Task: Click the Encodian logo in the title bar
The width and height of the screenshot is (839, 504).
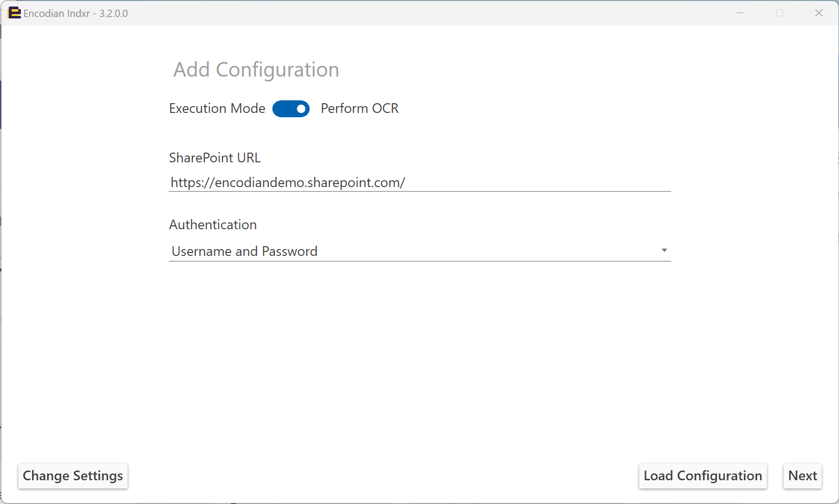Action: (x=15, y=13)
